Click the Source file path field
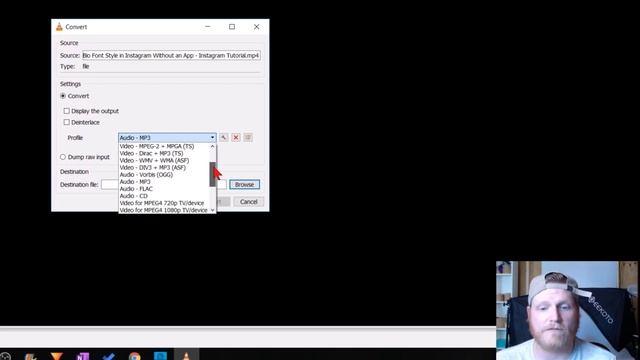 (171, 55)
